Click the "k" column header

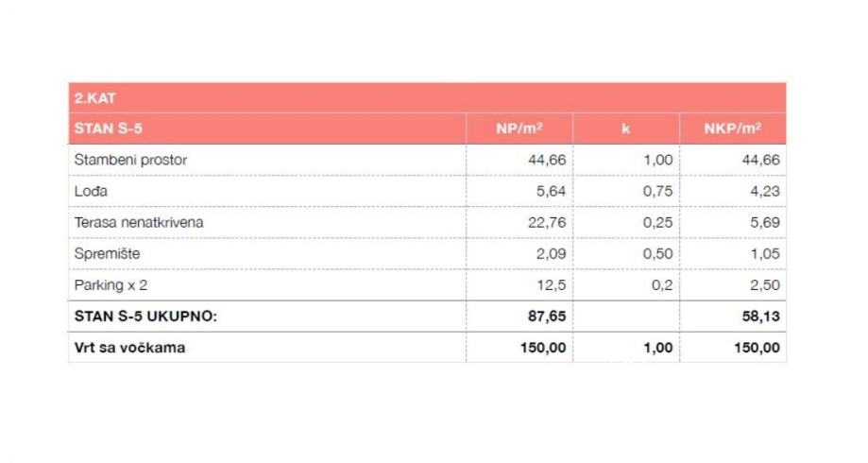(x=625, y=129)
